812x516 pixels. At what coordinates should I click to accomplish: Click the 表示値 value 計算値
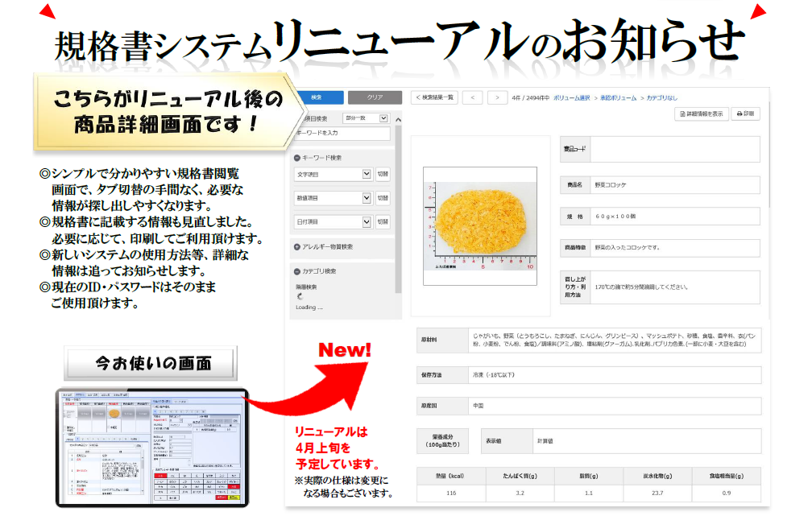pos(545,441)
